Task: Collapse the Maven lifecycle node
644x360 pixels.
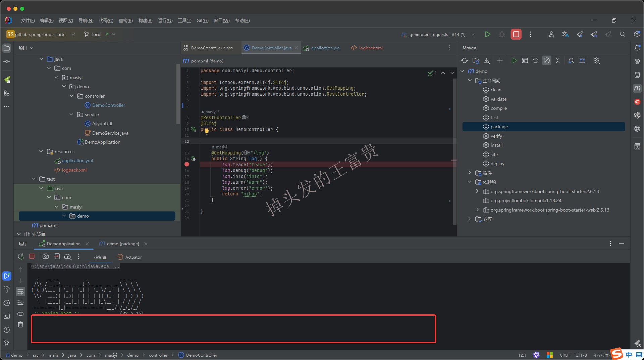Action: 470,81
